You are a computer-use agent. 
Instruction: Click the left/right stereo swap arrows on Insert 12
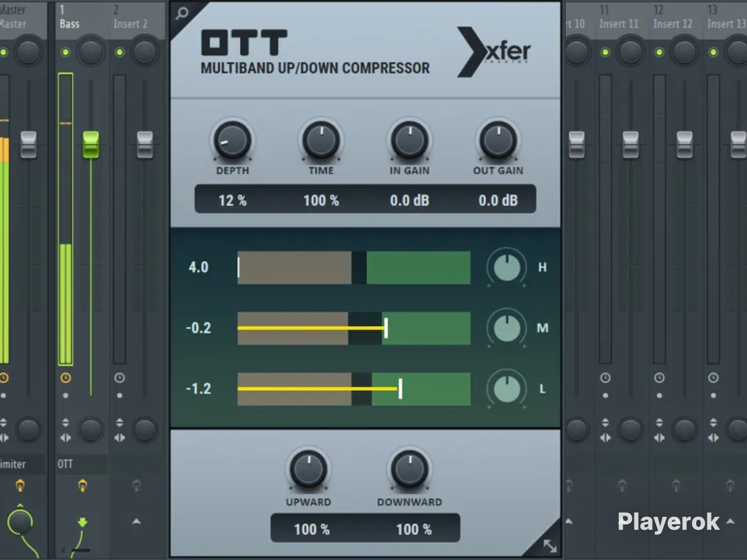click(x=659, y=437)
